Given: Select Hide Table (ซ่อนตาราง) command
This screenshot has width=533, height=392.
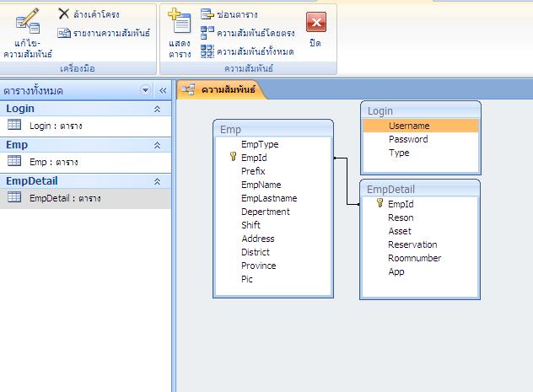Looking at the screenshot, I should point(229,14).
